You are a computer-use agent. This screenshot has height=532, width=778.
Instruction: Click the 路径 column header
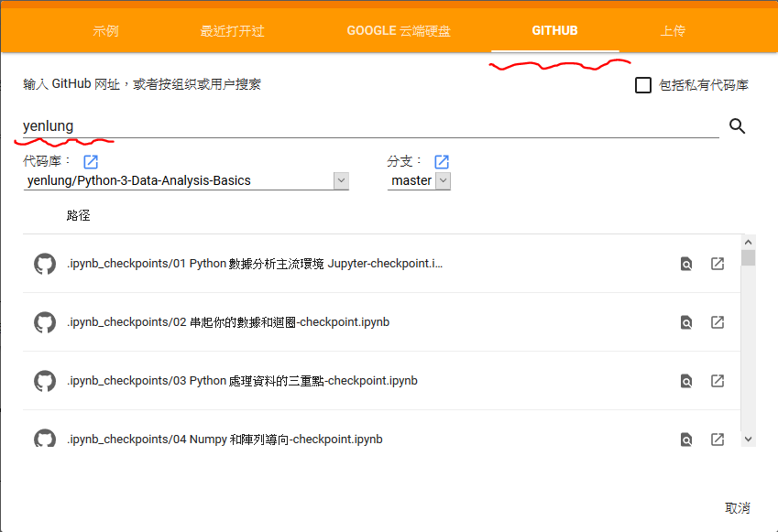tap(79, 215)
